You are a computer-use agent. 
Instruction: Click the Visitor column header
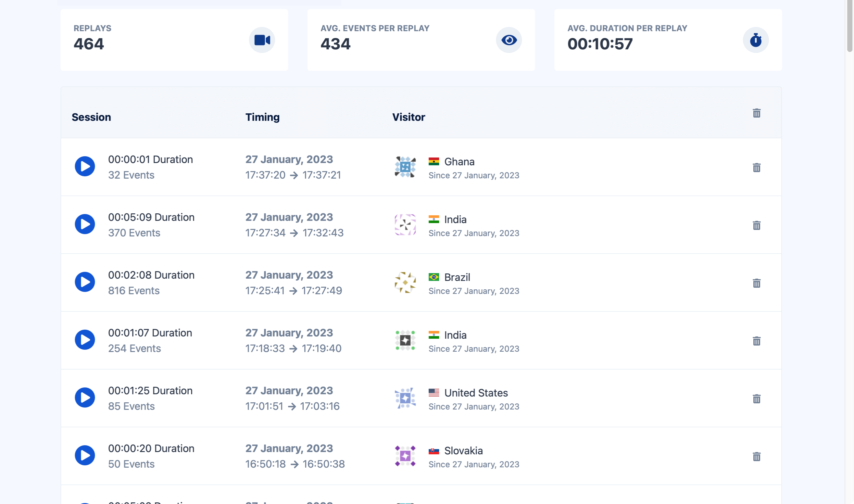pyautogui.click(x=408, y=117)
